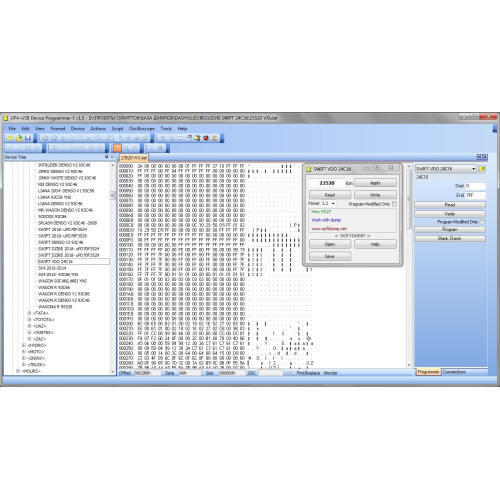Click the orange highlighted toolbar icon above file tab
The image size is (500, 500).
[117, 148]
